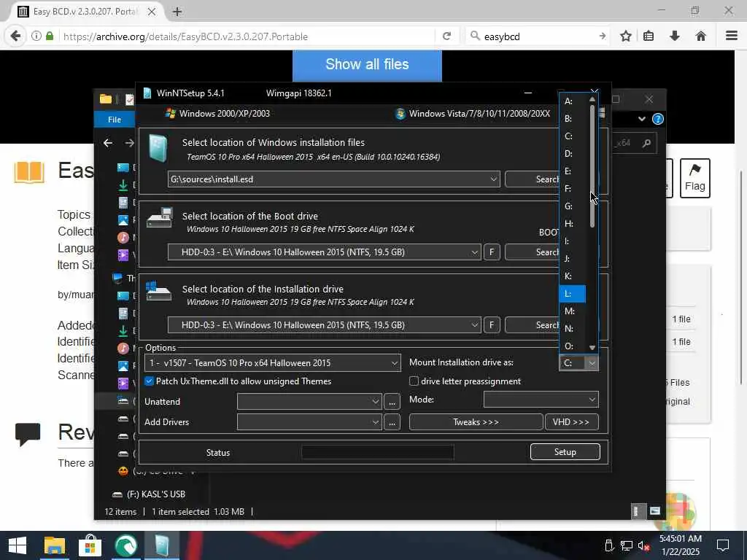Open the Mount Installation drive combo box
The width and height of the screenshot is (747, 560).
[x=578, y=363]
